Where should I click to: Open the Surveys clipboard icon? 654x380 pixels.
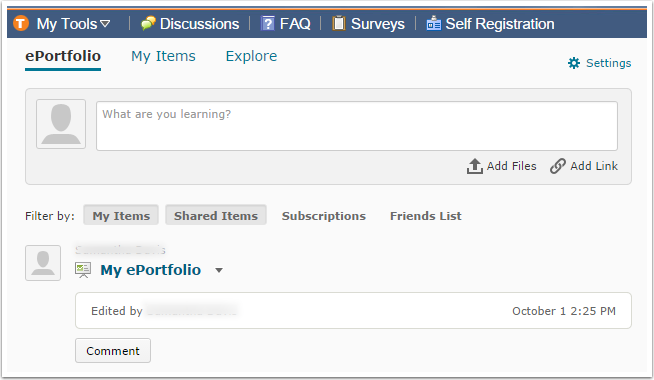339,23
